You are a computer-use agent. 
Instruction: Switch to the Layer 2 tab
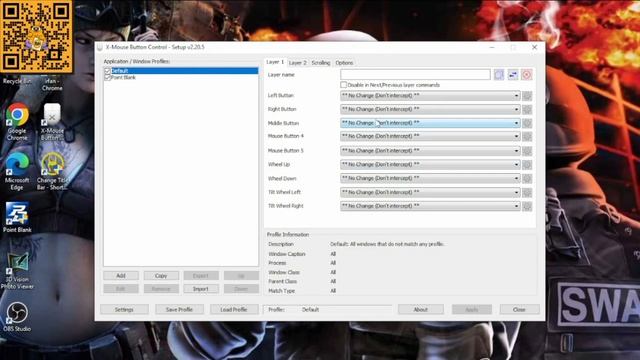[297, 63]
